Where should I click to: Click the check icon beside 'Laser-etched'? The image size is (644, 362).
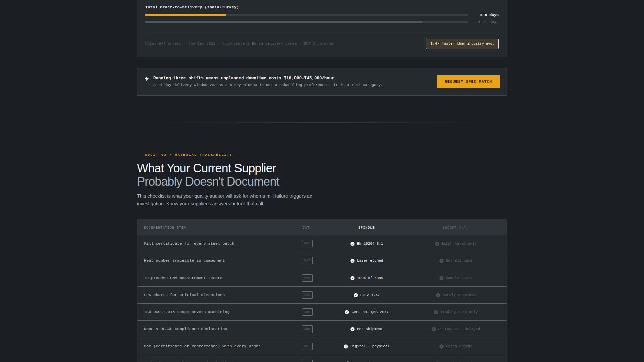click(x=352, y=261)
